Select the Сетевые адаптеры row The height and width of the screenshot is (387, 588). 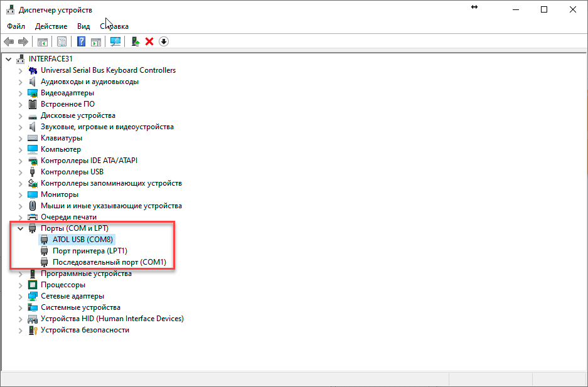point(72,296)
